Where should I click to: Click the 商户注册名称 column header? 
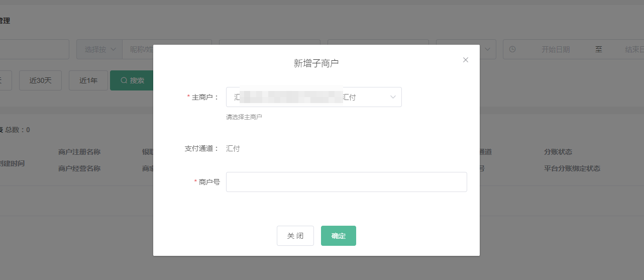tap(79, 152)
